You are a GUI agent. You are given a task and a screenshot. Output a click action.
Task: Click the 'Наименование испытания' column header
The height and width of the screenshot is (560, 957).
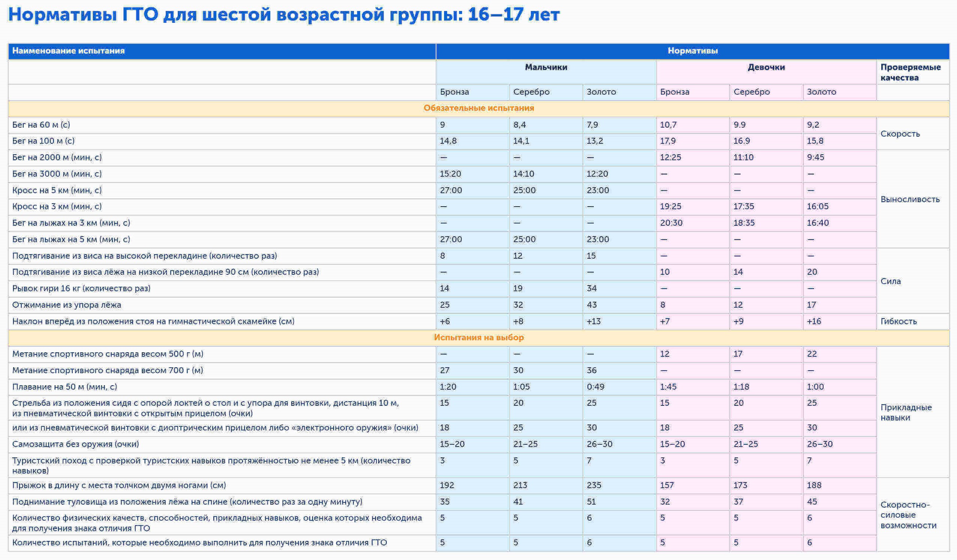[x=69, y=51]
